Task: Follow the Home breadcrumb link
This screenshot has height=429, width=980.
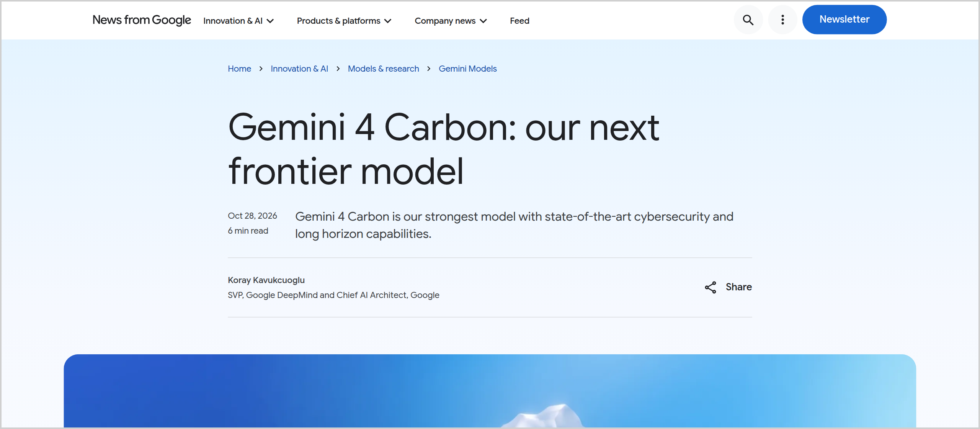Action: [x=239, y=69]
